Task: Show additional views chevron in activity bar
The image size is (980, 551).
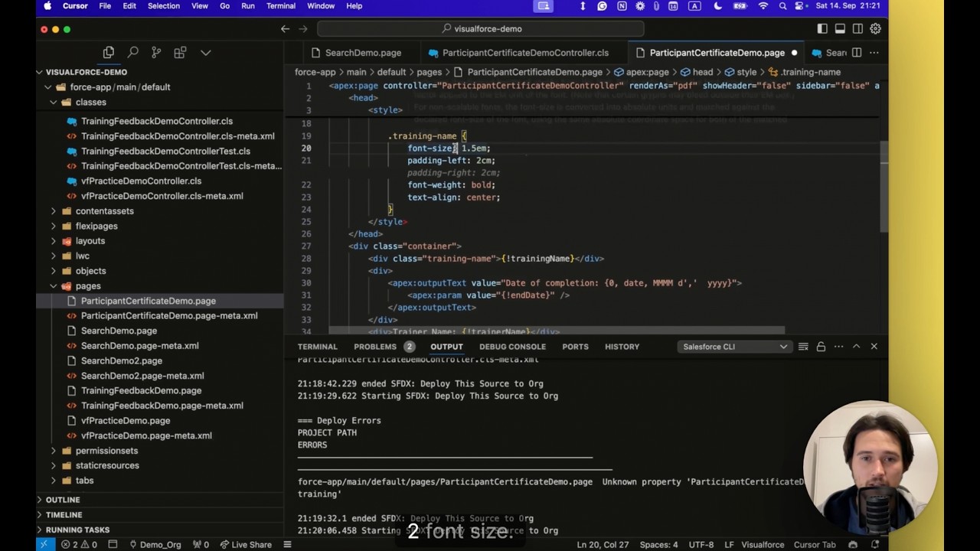Action: click(205, 53)
